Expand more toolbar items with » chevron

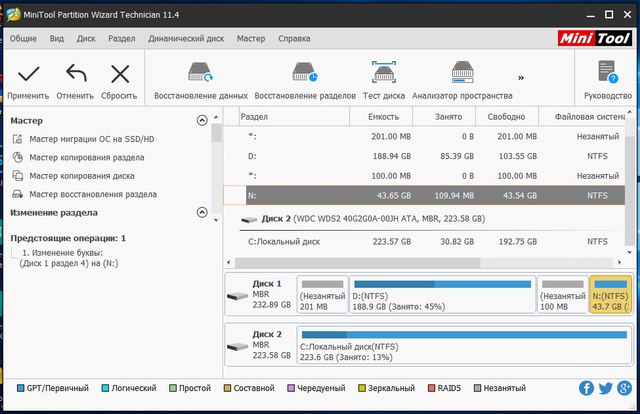(x=521, y=78)
